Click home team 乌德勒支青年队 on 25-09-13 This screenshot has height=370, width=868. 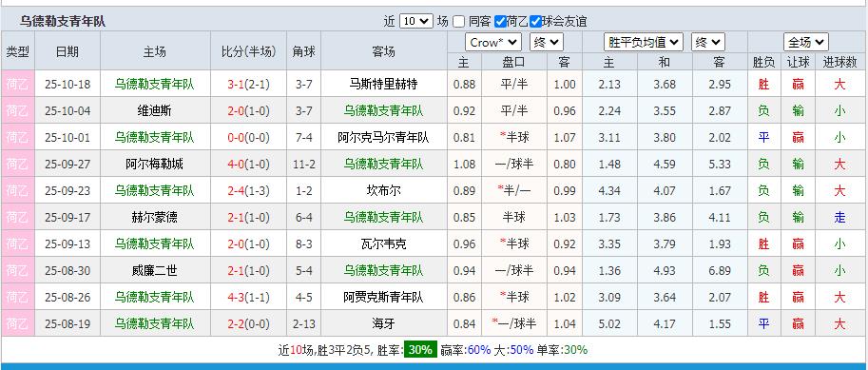click(x=154, y=243)
